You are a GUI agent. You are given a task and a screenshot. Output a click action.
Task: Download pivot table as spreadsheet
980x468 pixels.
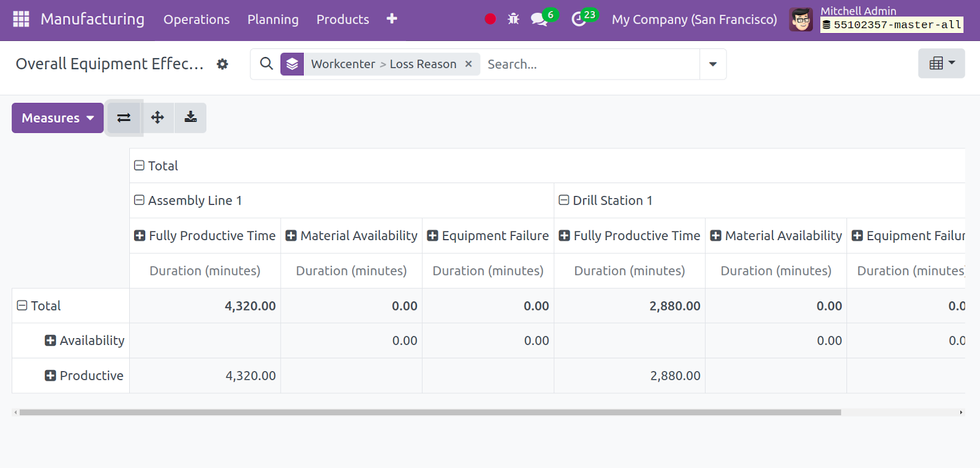(x=190, y=118)
